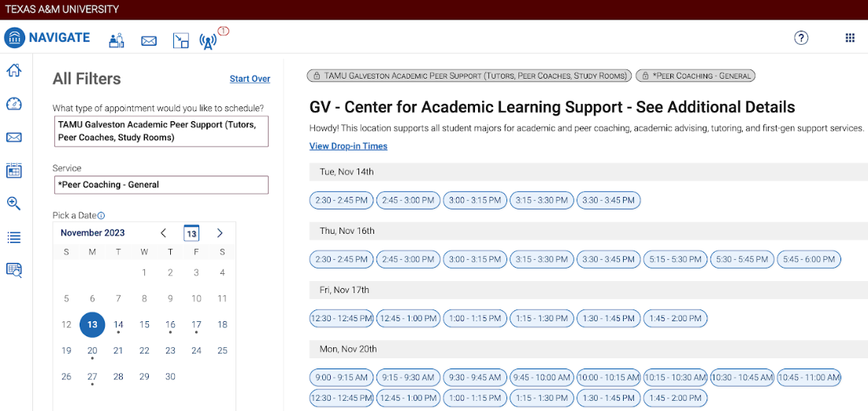Open the appointment type dropdown field
The width and height of the screenshot is (868, 411).
point(161,131)
